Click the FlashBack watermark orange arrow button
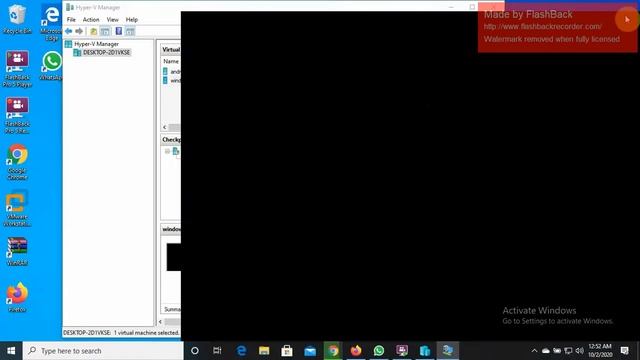Viewport: 640px width, 360px height. [x=627, y=19]
